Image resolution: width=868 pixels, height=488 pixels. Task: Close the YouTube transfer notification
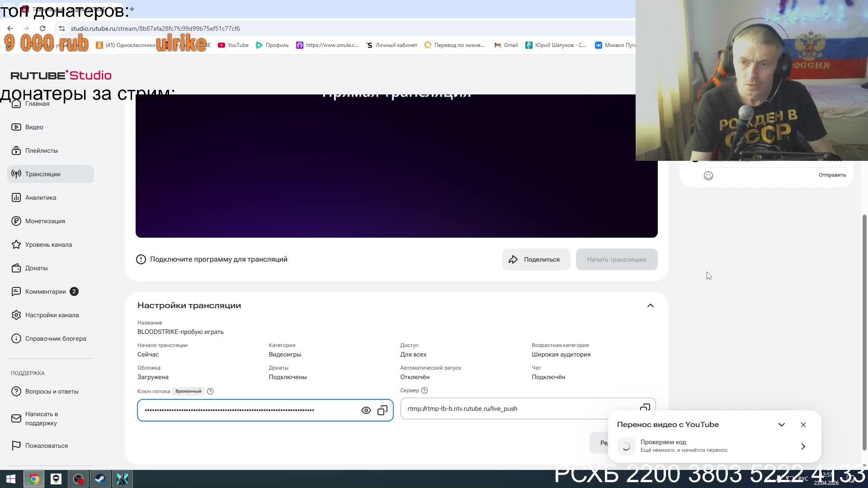[x=803, y=425]
